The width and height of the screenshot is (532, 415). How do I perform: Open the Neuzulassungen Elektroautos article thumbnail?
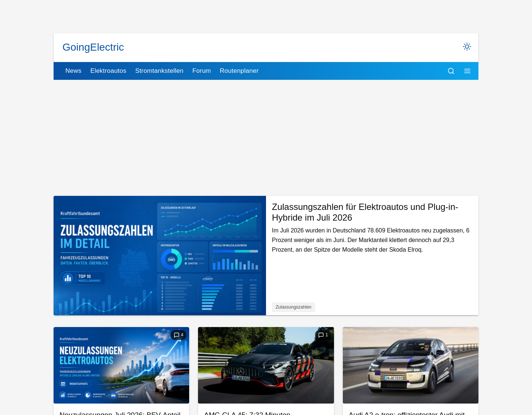point(121,365)
